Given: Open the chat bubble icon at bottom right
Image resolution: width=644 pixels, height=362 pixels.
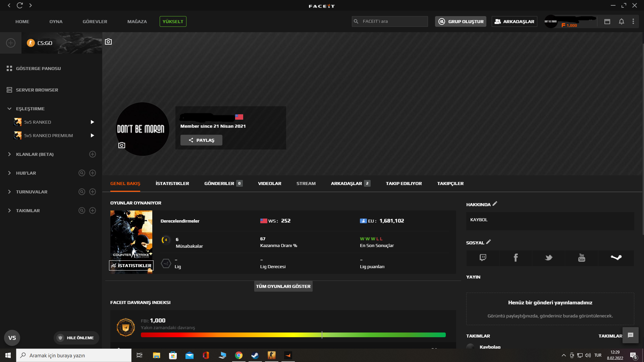Looking at the screenshot, I should (x=630, y=335).
